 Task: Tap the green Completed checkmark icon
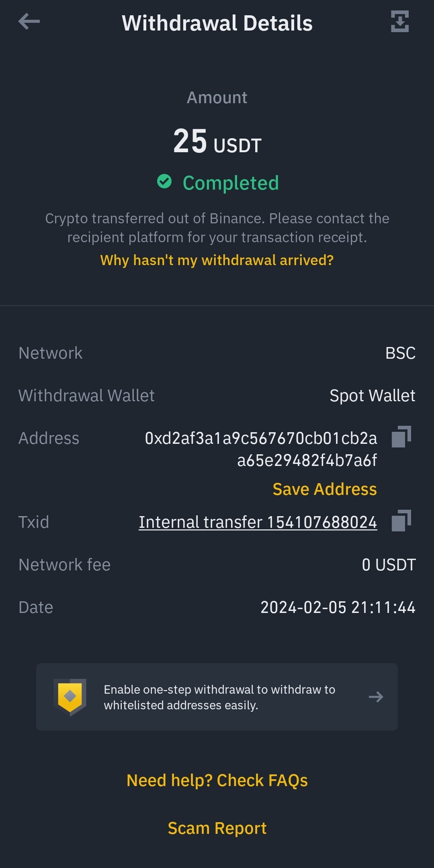(x=164, y=182)
